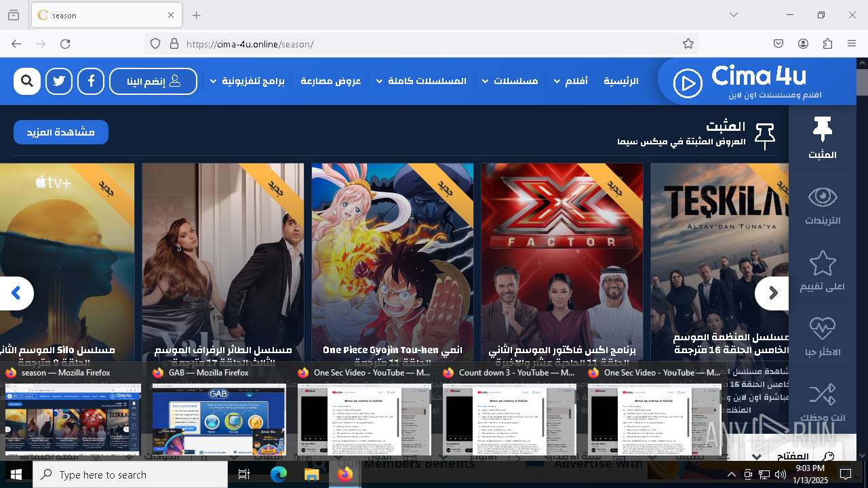Open File Explorer from taskbar

click(x=311, y=474)
